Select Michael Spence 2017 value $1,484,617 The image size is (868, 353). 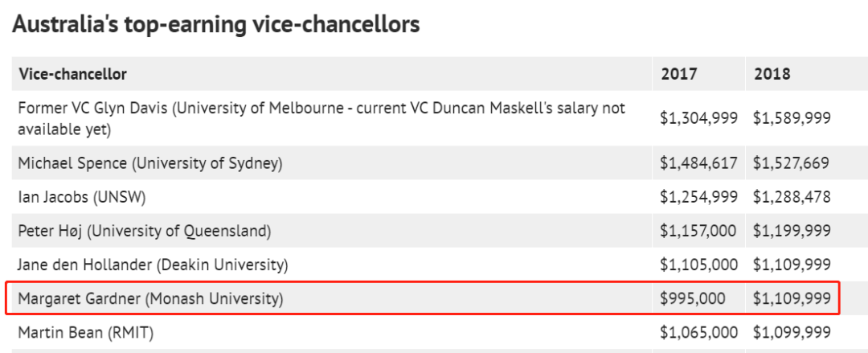(698, 163)
